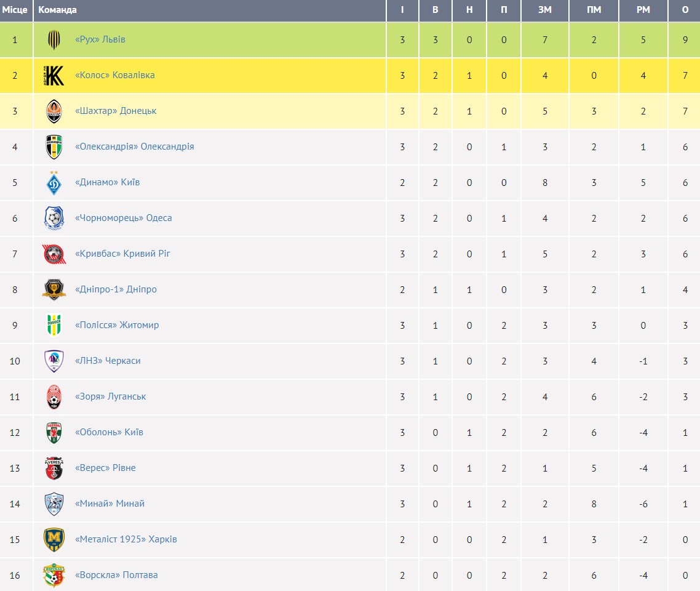Click the Zorya Luhansk club emblem
This screenshot has height=591, width=700.
pyautogui.click(x=54, y=397)
